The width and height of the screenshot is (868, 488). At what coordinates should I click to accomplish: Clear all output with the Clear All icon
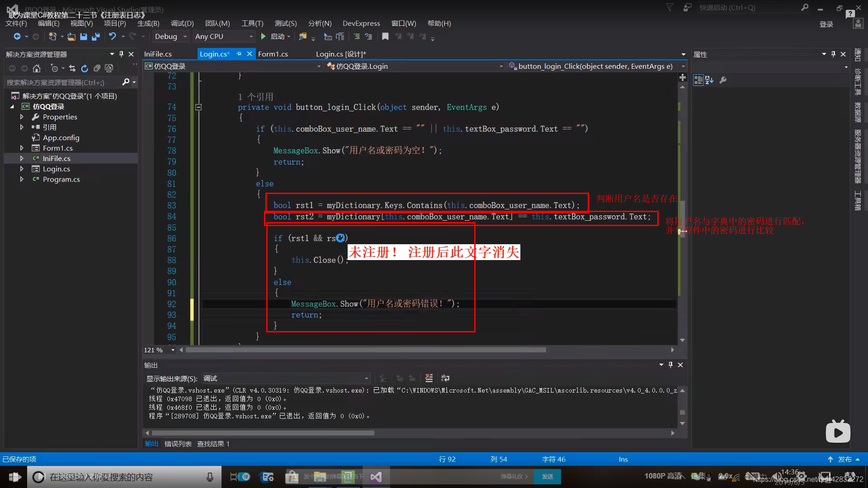[429, 378]
